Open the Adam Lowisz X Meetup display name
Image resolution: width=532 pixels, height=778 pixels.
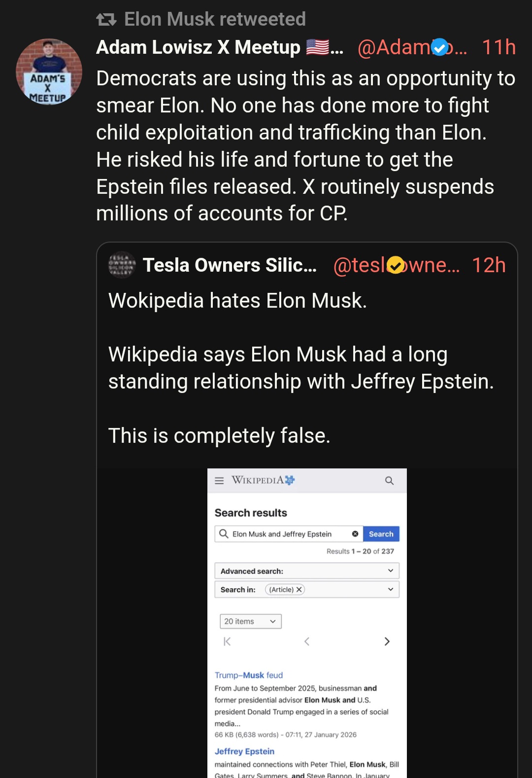click(198, 47)
